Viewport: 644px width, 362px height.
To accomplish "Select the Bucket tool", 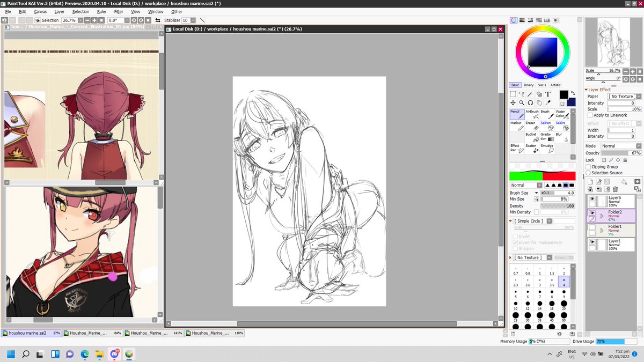I will pyautogui.click(x=532, y=137).
